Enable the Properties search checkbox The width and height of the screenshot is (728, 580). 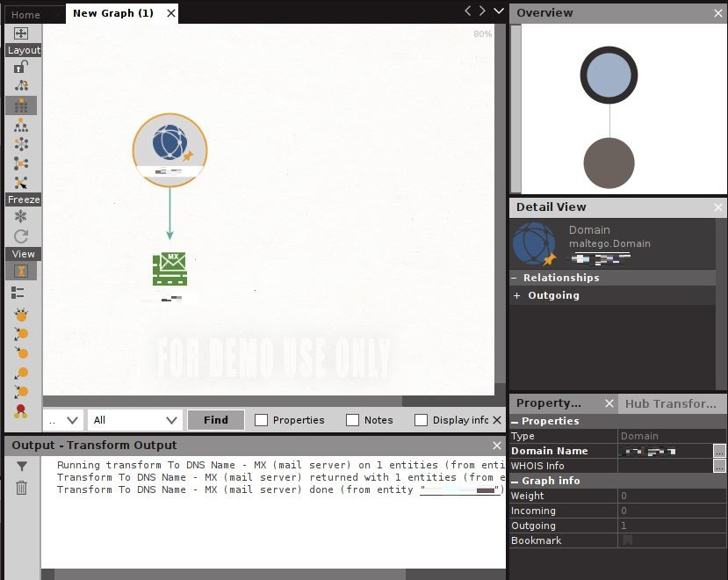[x=261, y=420]
